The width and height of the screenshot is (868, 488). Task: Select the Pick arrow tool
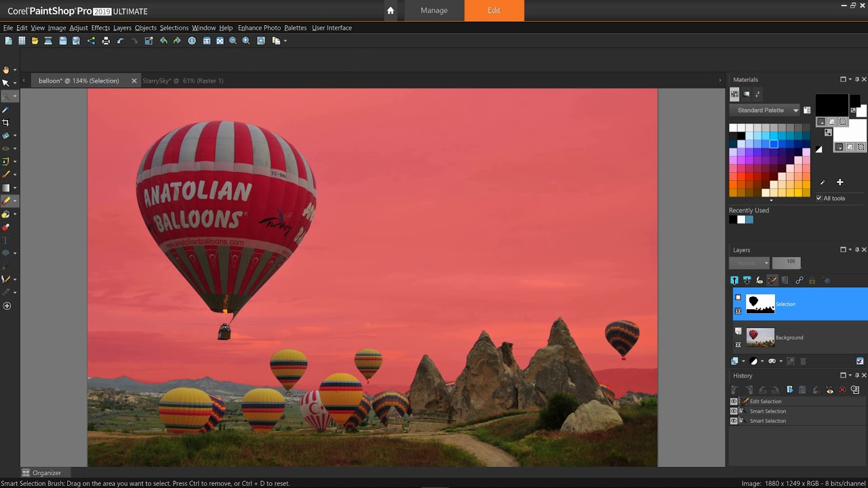coord(5,83)
